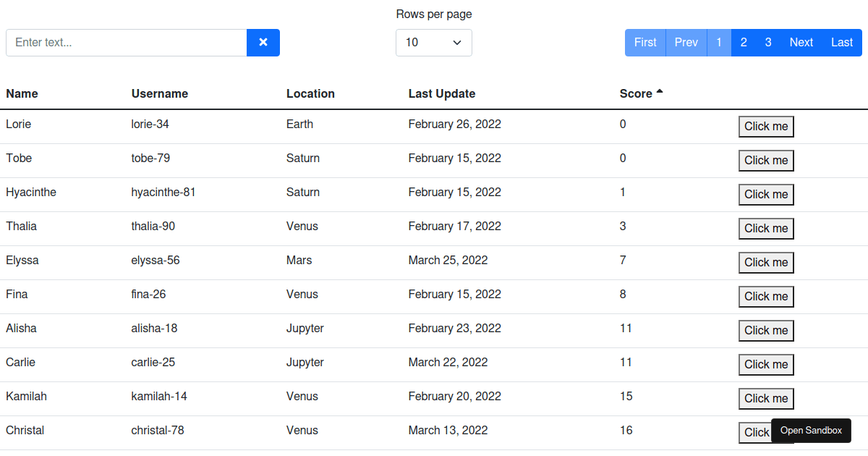Viewport: 868px width, 456px height.
Task: Open Sandbox from the corner badge
Action: click(x=811, y=430)
